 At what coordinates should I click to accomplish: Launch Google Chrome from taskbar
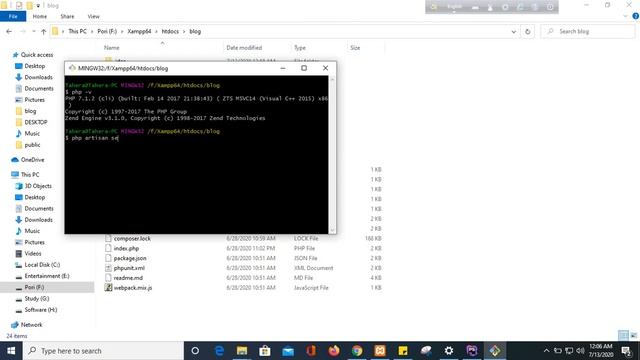[x=357, y=351]
